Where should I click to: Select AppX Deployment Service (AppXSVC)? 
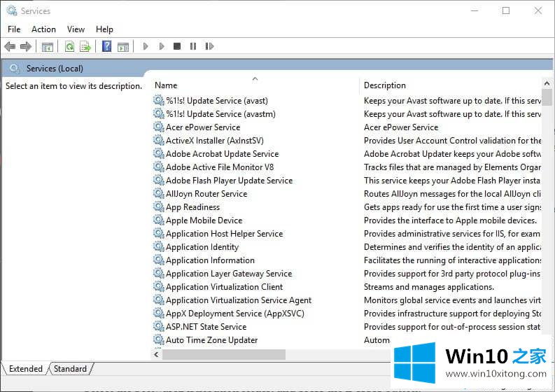(x=234, y=314)
